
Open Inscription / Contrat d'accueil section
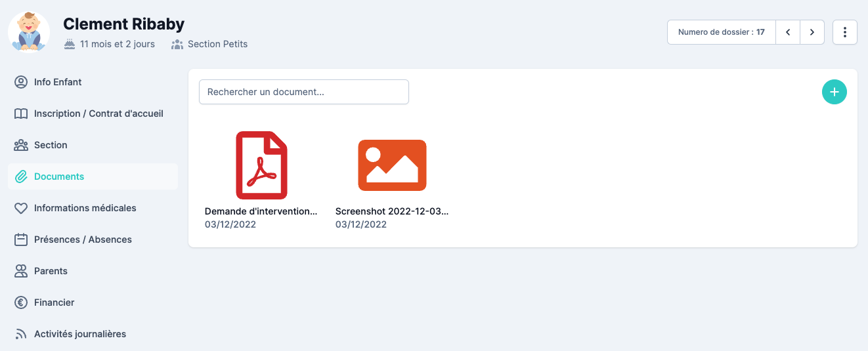(x=98, y=114)
